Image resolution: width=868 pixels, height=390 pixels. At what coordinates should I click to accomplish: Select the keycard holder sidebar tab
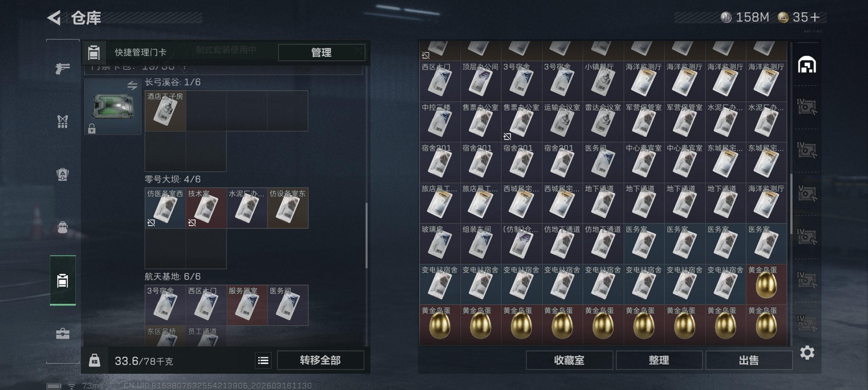tap(63, 280)
